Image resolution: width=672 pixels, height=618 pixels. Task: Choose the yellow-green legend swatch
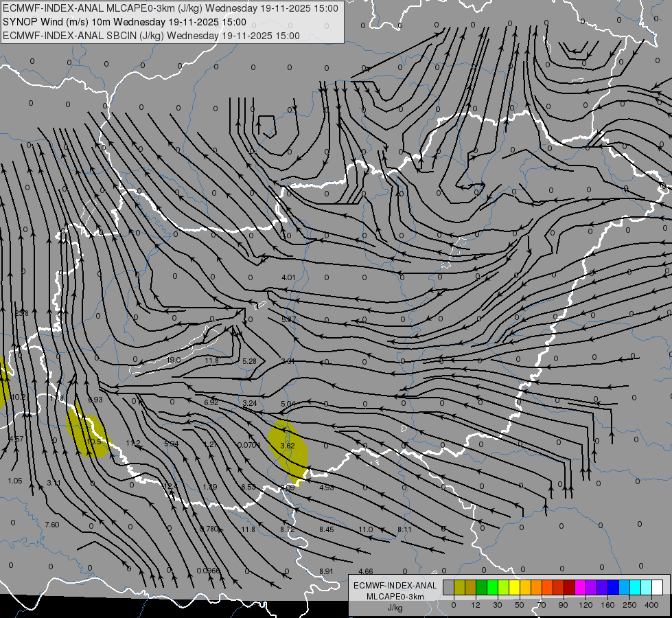pos(504,587)
